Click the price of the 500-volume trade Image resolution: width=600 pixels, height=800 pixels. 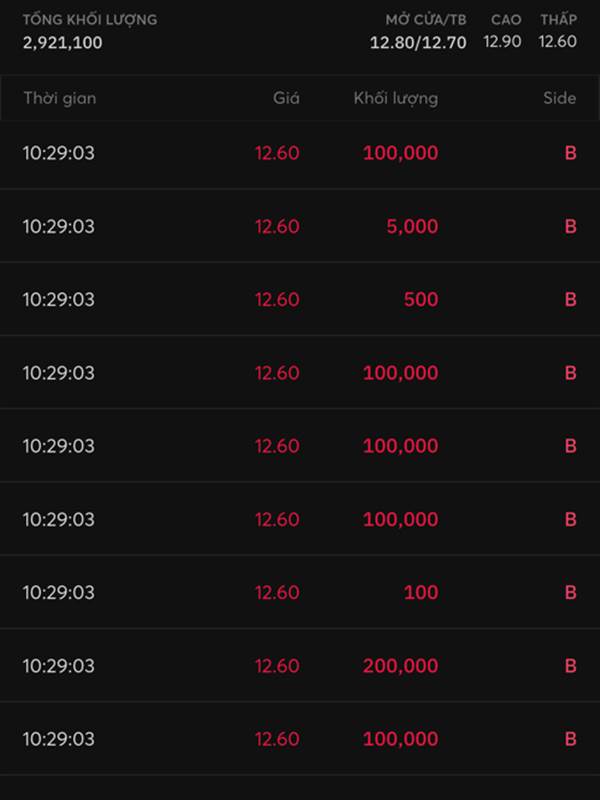[x=277, y=299]
